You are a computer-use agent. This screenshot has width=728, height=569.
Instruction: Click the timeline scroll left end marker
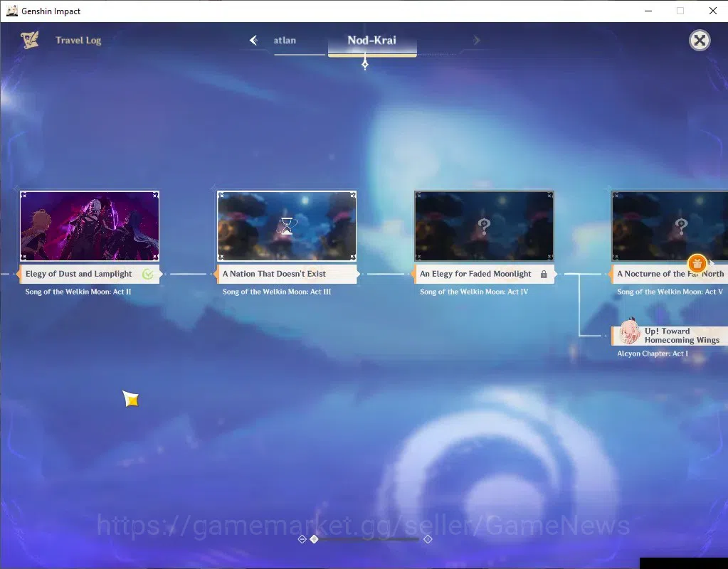[x=302, y=539]
